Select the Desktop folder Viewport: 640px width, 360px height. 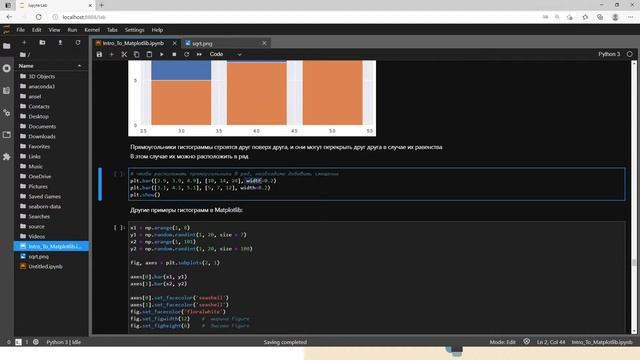click(51, 116)
